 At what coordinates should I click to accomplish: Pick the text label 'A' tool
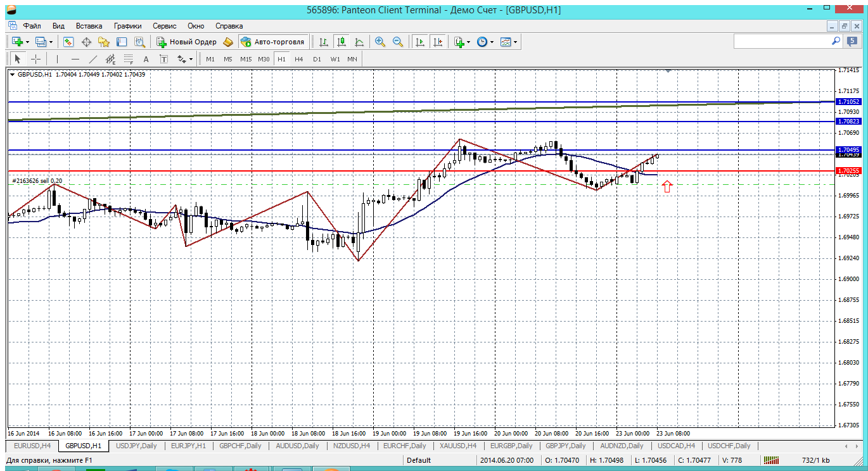tap(146, 59)
